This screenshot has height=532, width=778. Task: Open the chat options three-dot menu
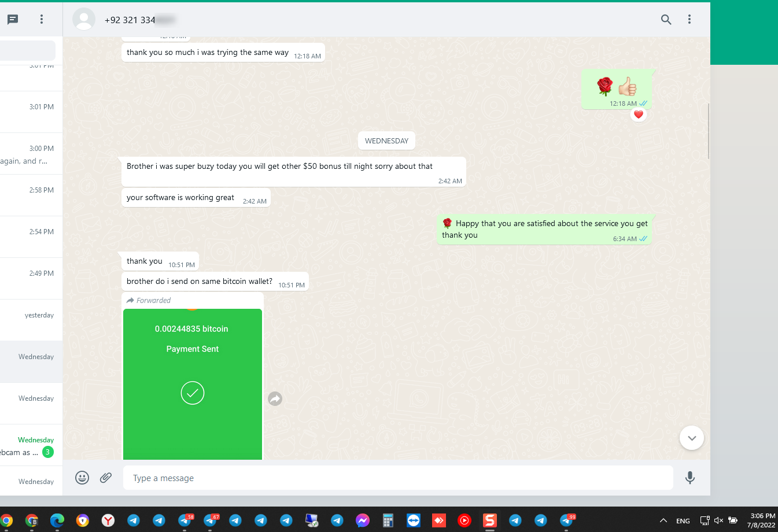[x=689, y=19]
